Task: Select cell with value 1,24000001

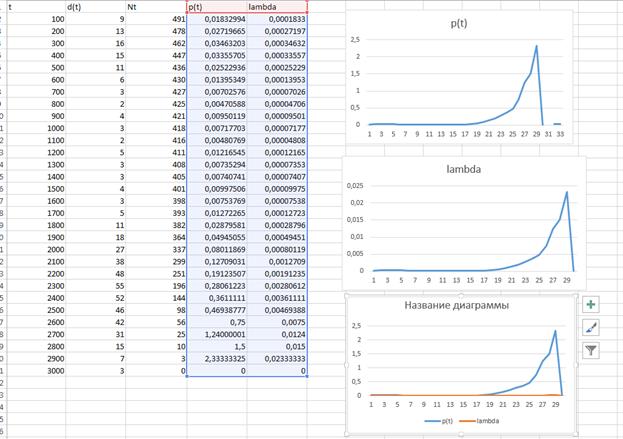Action: click(217, 335)
